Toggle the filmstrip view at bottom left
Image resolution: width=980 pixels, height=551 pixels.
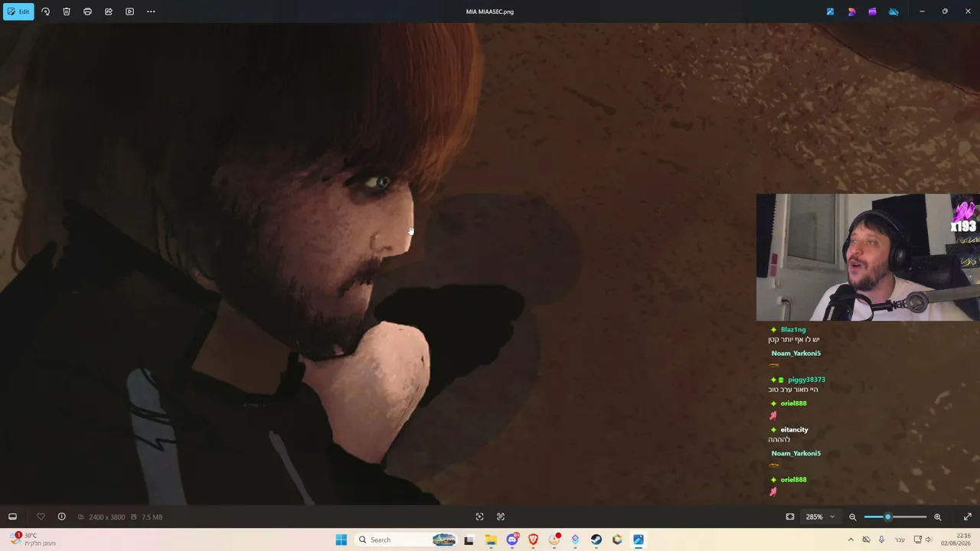pyautogui.click(x=12, y=517)
